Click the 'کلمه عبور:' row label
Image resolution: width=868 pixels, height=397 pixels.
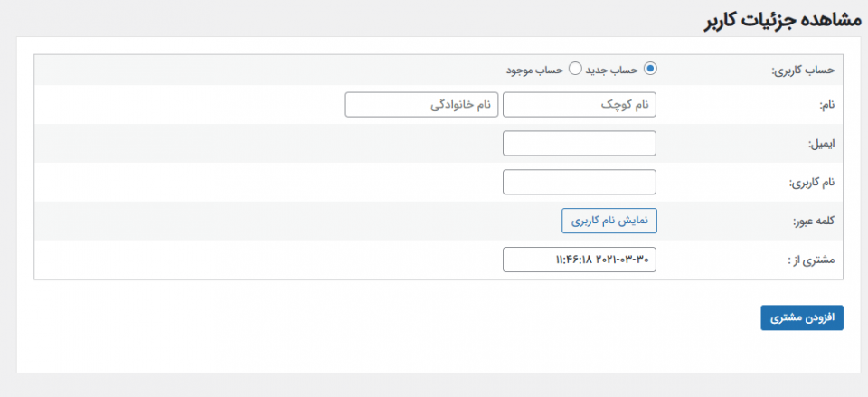(x=813, y=221)
